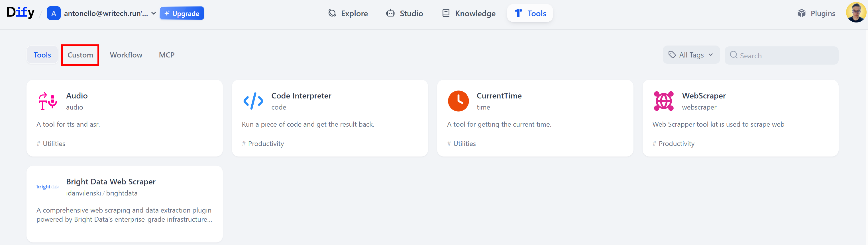Navigate to Studio
This screenshot has height=245, width=868.
tap(405, 13)
